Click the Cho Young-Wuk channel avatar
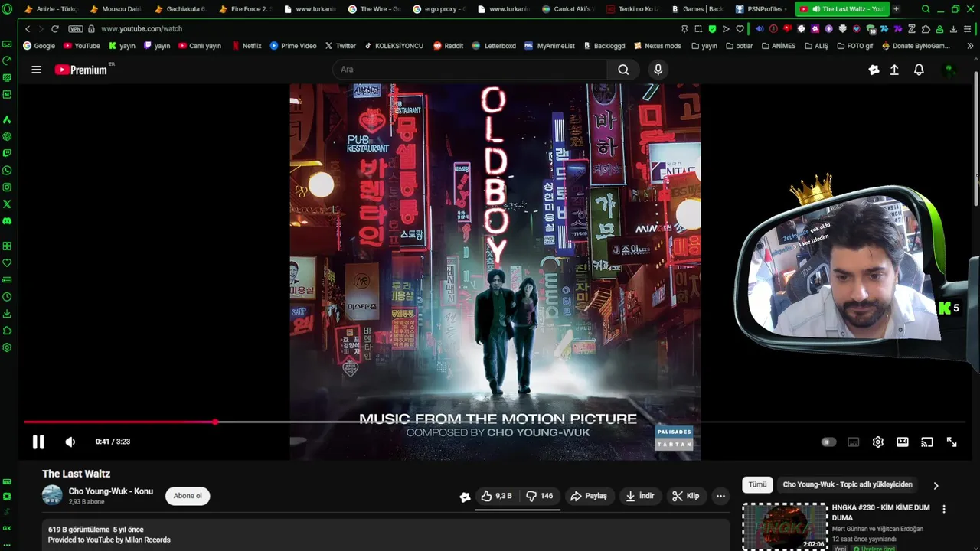The height and width of the screenshot is (551, 980). [52, 495]
